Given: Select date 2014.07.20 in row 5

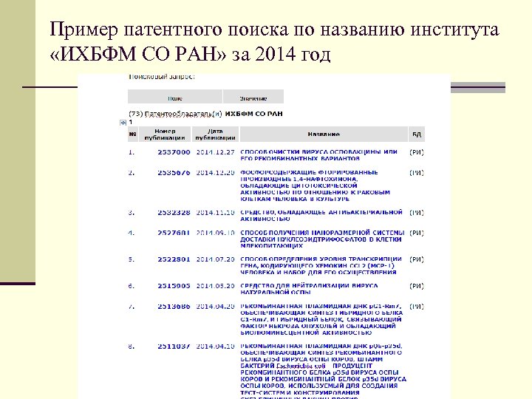Looking at the screenshot, I should pyautogui.click(x=216, y=259).
